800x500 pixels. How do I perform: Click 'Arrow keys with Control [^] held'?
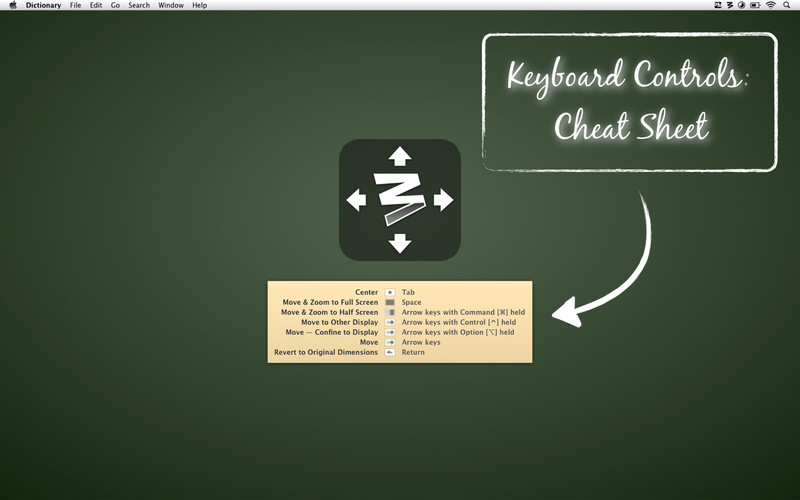click(x=459, y=322)
